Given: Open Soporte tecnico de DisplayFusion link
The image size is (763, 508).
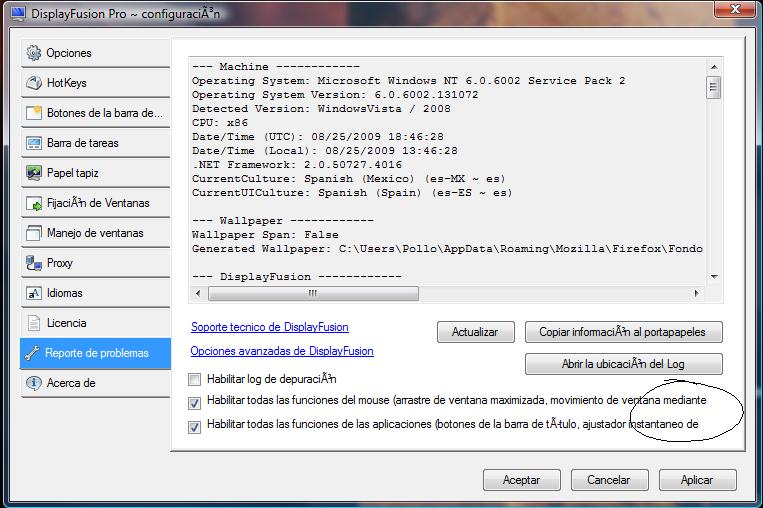Looking at the screenshot, I should pos(270,327).
